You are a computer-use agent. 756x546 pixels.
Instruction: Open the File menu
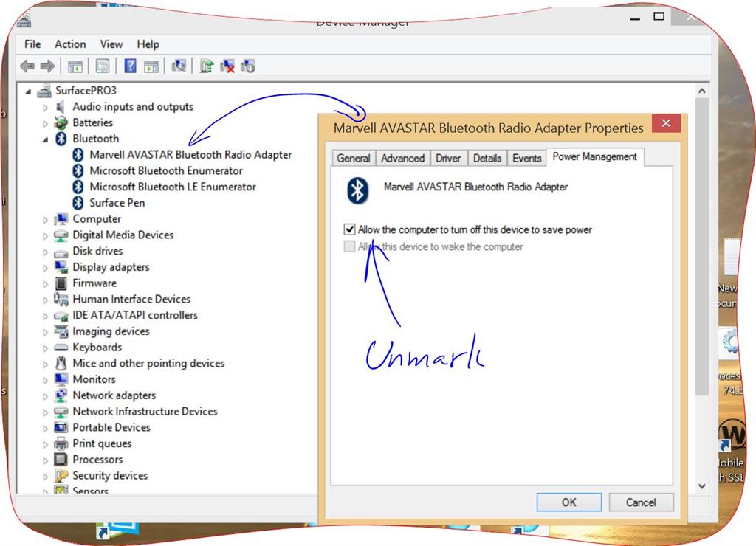(x=32, y=44)
